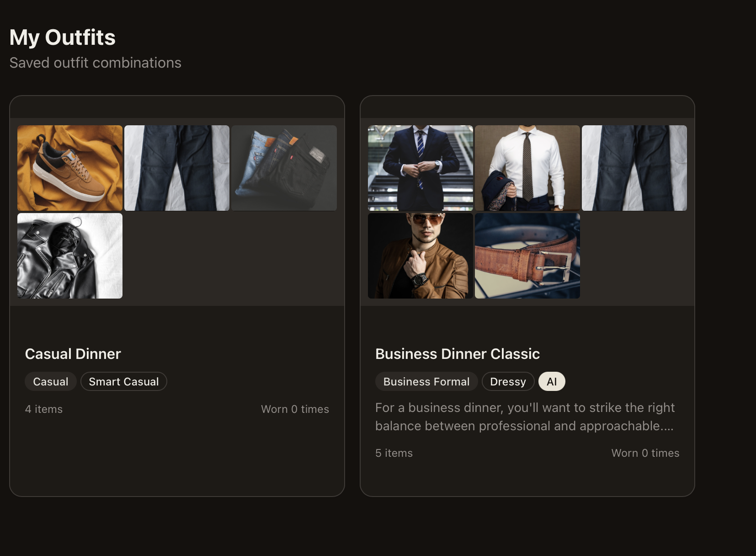
Task: Click the AI badge
Action: coord(552,382)
